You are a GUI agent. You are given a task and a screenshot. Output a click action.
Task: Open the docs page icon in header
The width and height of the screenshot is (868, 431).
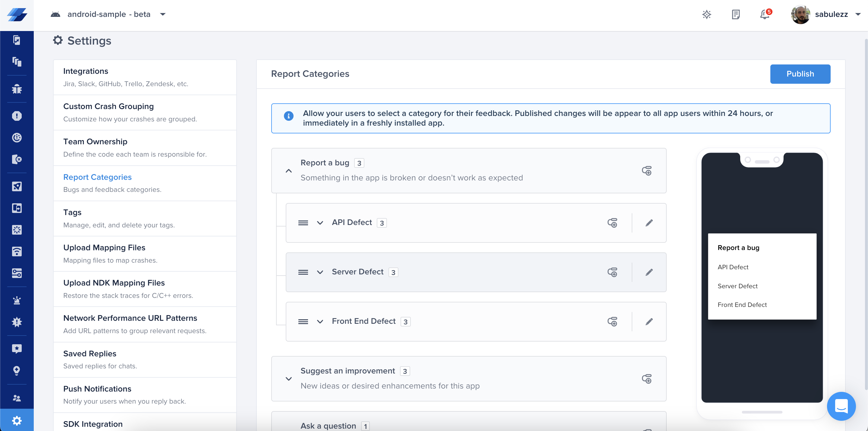(x=736, y=14)
